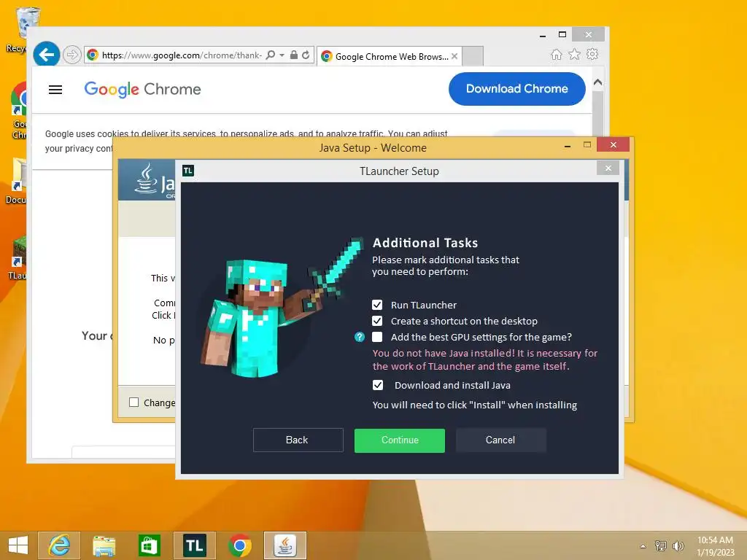Click Download Chrome button in browser

[x=517, y=88]
